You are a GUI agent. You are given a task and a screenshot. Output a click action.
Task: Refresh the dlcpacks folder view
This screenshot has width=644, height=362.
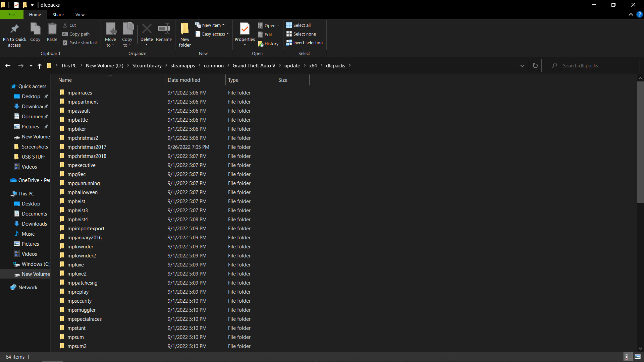(x=535, y=66)
